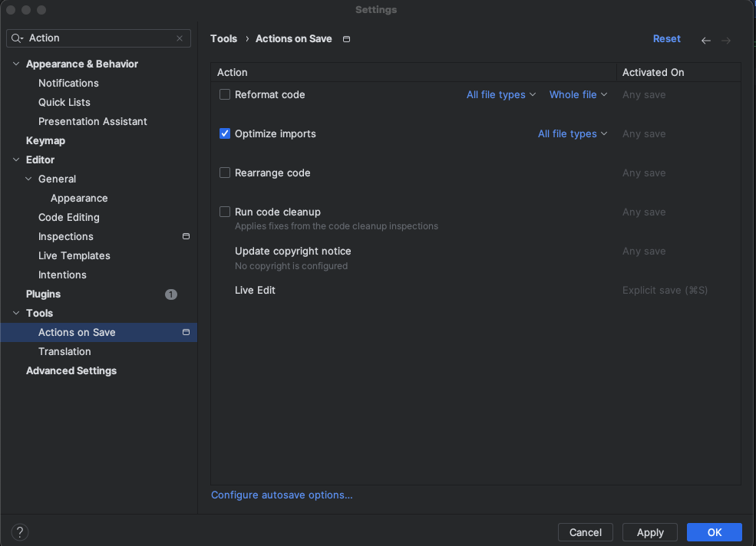Open the Configure autosave options link

[x=282, y=495]
